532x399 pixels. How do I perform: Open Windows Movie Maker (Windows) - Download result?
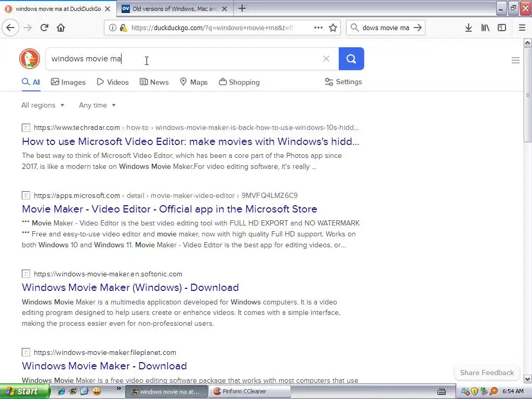click(x=130, y=287)
